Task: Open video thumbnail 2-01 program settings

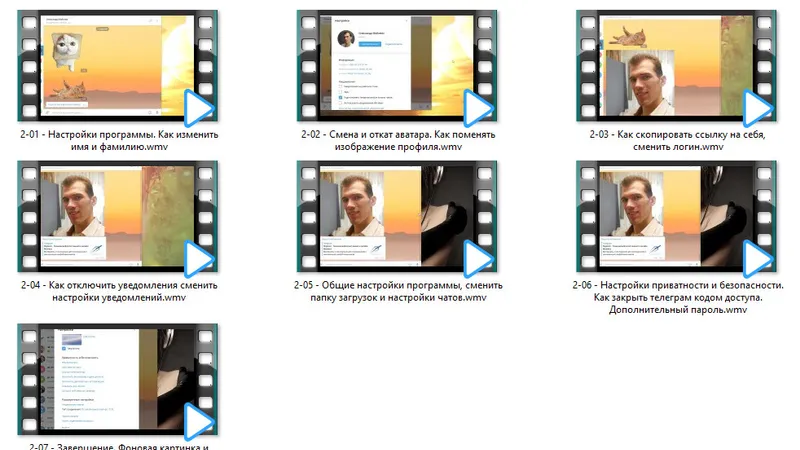Action: coord(117,65)
